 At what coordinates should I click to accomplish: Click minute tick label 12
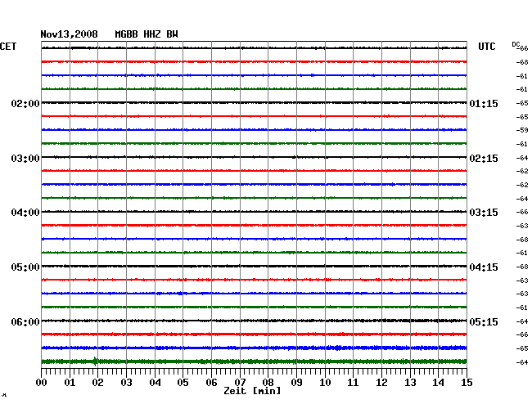[x=381, y=382]
